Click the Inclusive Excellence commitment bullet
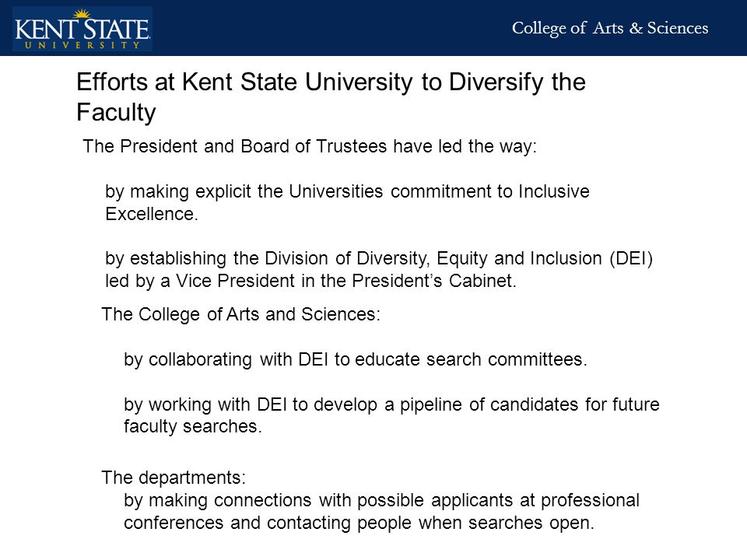 point(347,202)
